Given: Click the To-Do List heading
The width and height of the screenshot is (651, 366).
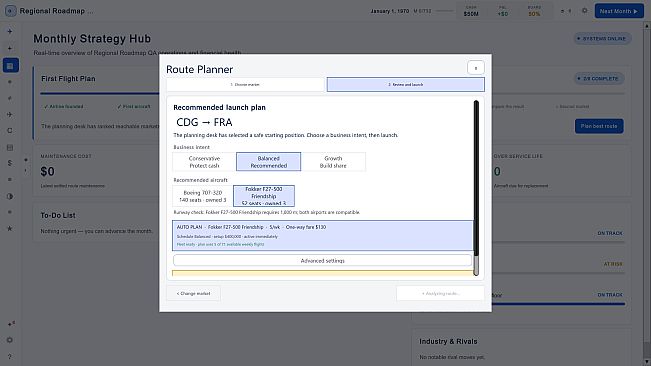Looking at the screenshot, I should [58, 215].
